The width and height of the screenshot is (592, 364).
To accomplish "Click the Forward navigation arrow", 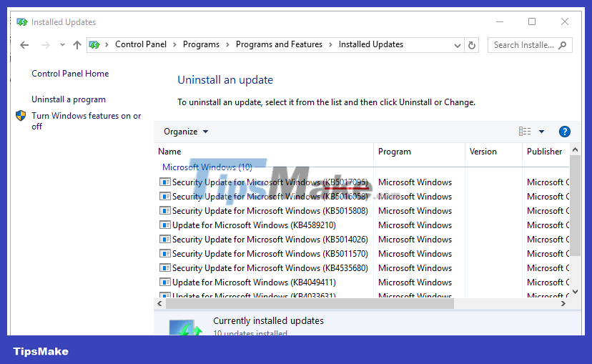I will coord(45,45).
